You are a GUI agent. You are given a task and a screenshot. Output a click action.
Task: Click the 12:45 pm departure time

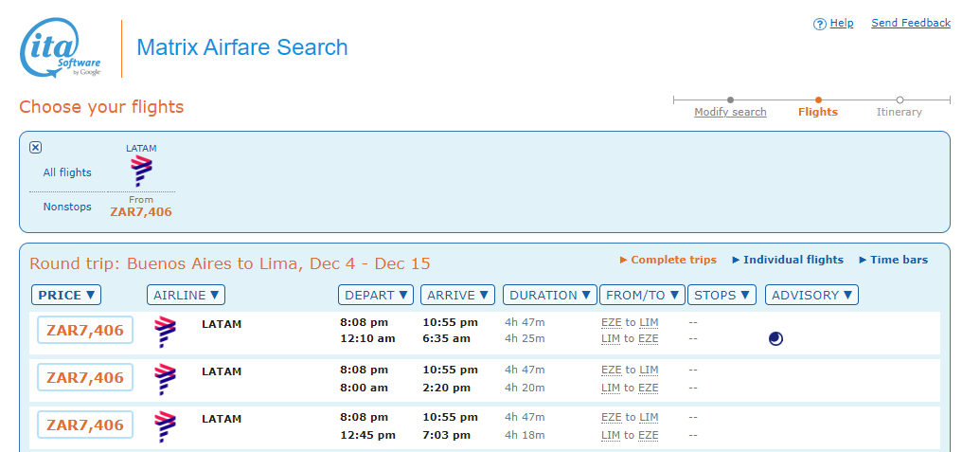[367, 435]
